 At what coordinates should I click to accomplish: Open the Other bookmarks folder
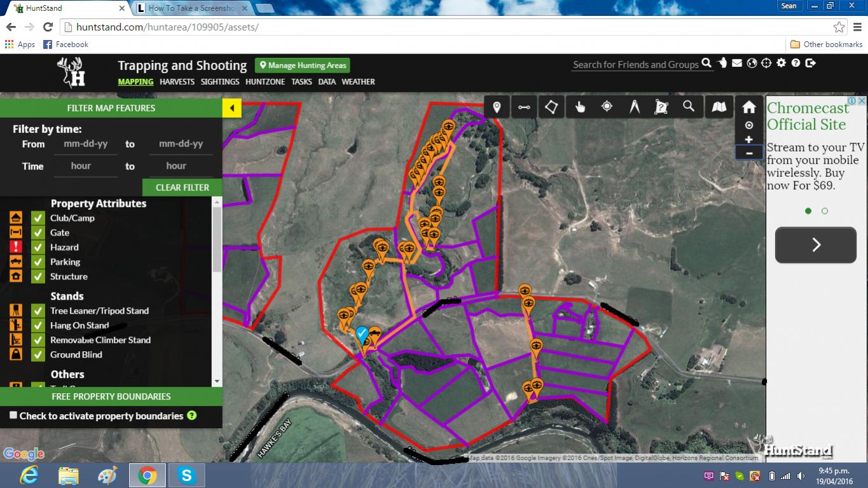pos(827,45)
